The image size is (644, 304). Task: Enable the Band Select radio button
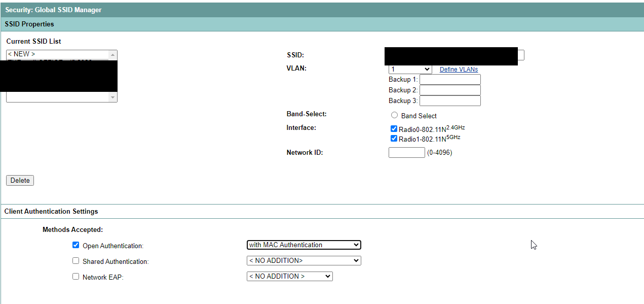(x=394, y=115)
